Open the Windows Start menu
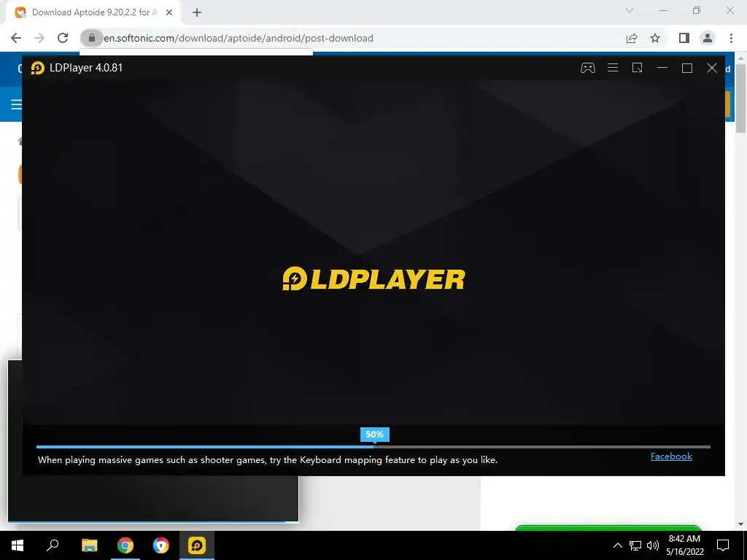747x560 pixels. coord(18,545)
